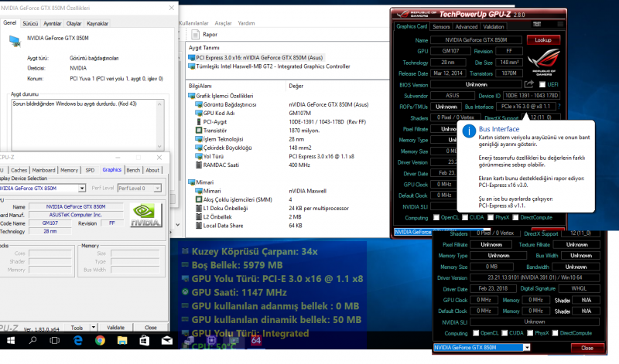Click the Çekirdek Büyüklüğü row icon
Viewport: 619px width, 364px height.
pos(199,148)
